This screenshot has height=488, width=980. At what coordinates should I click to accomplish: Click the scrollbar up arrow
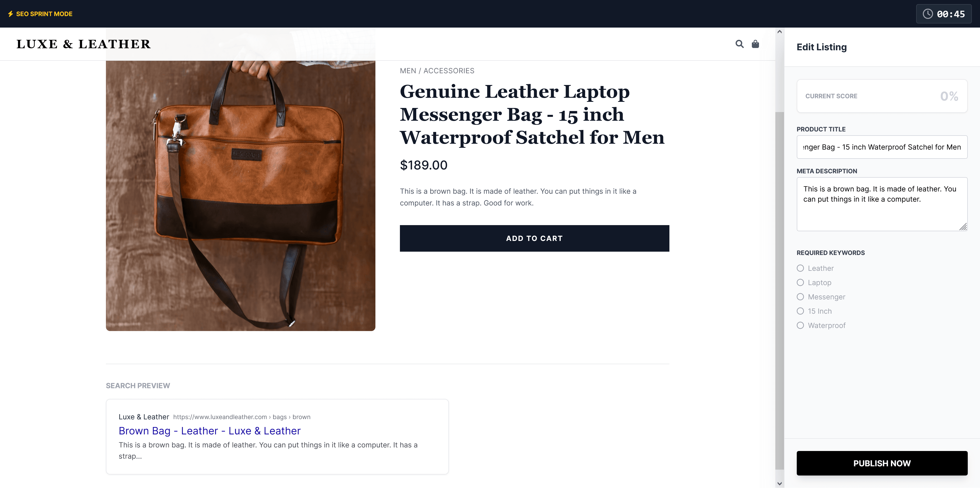[x=779, y=32]
